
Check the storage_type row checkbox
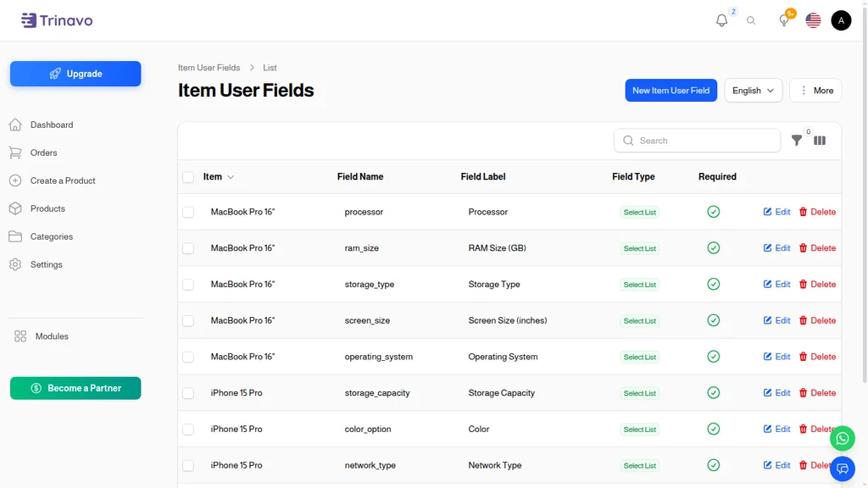click(x=188, y=285)
